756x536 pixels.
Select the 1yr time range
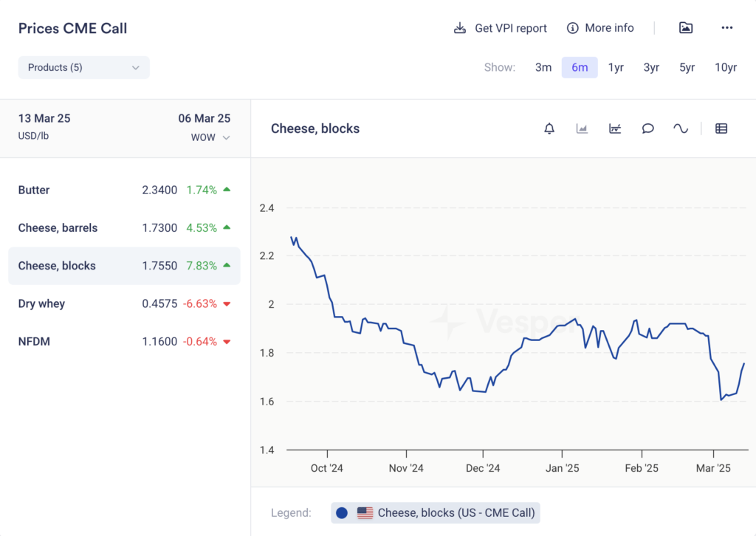[x=616, y=67]
